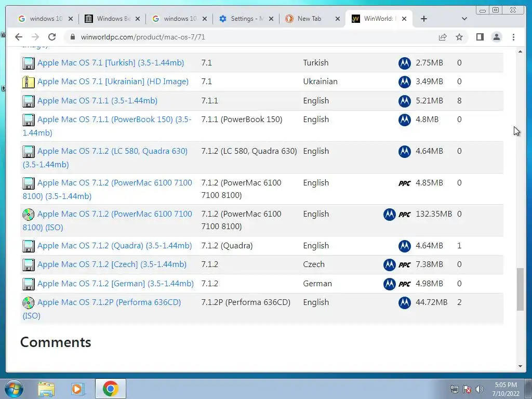The width and height of the screenshot is (532, 399).
Task: Open Mac OS 7.1.2 (Quadra) link
Action: point(115,246)
